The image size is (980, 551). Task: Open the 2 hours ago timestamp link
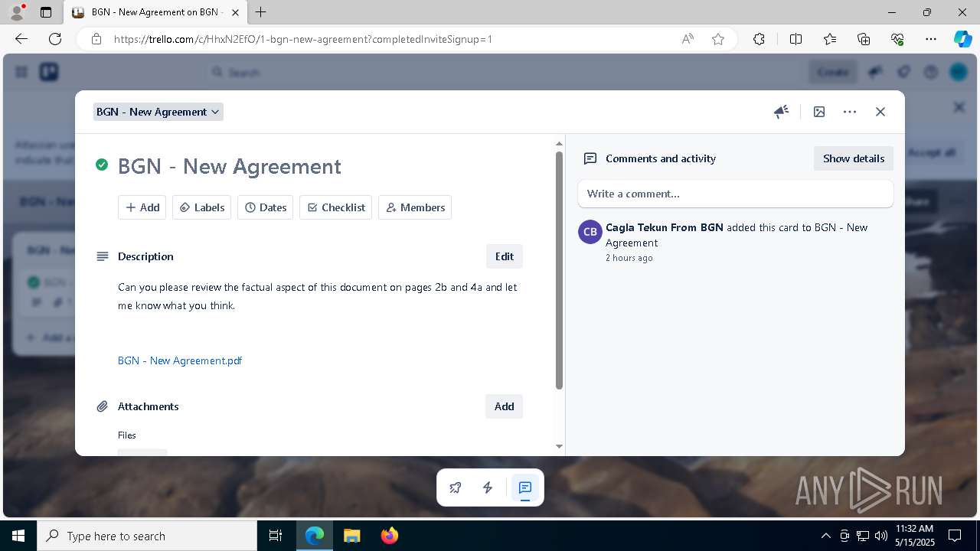pyautogui.click(x=629, y=258)
